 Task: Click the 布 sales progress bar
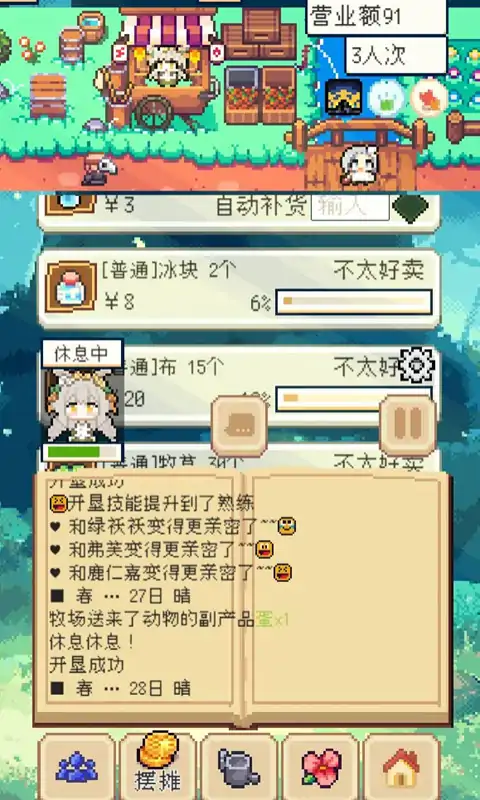click(353, 398)
